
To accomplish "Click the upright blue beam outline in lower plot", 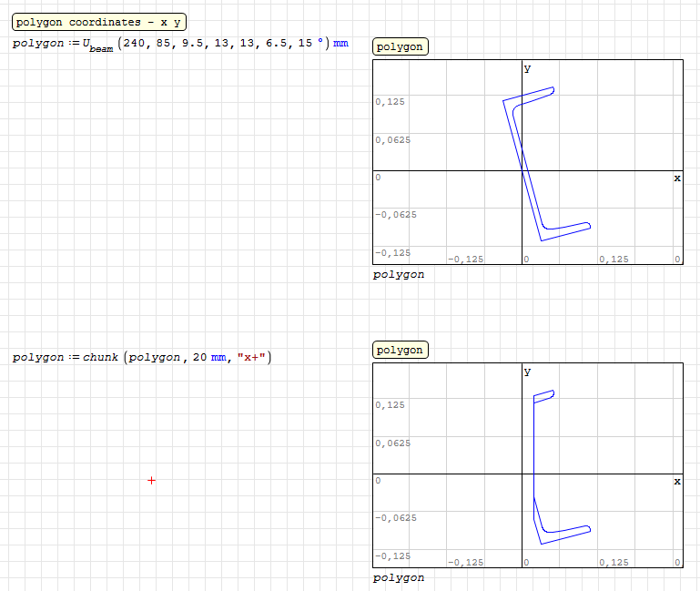I will (533, 455).
